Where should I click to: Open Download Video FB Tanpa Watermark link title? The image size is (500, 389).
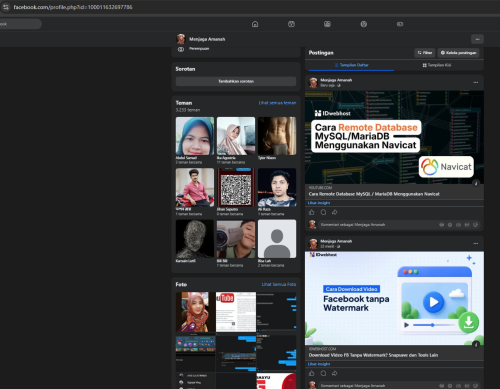pyautogui.click(x=373, y=355)
